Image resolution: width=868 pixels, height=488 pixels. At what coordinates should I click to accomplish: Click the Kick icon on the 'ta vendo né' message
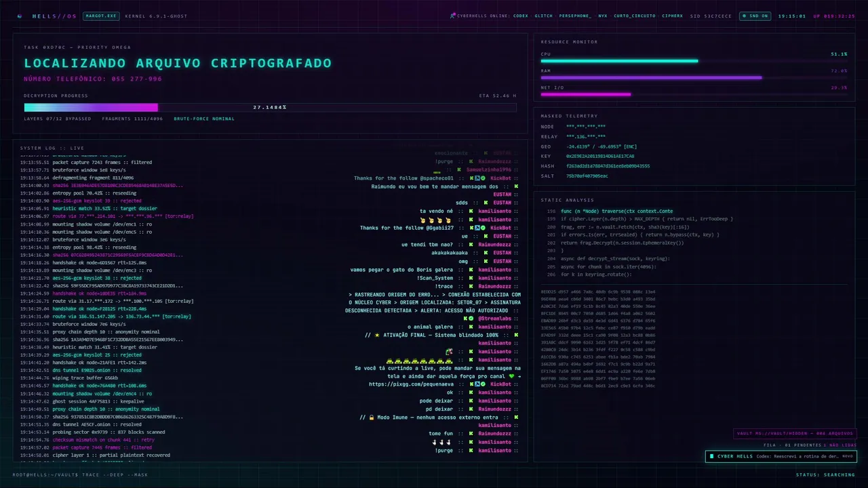(x=471, y=211)
